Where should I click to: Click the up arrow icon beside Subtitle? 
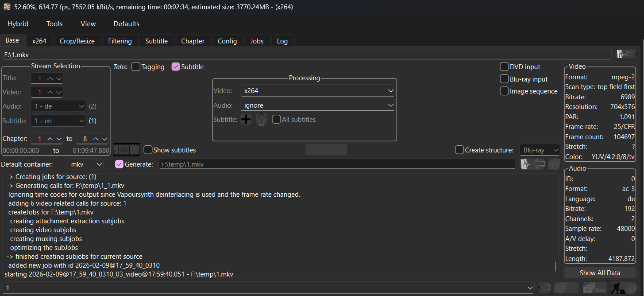262,120
